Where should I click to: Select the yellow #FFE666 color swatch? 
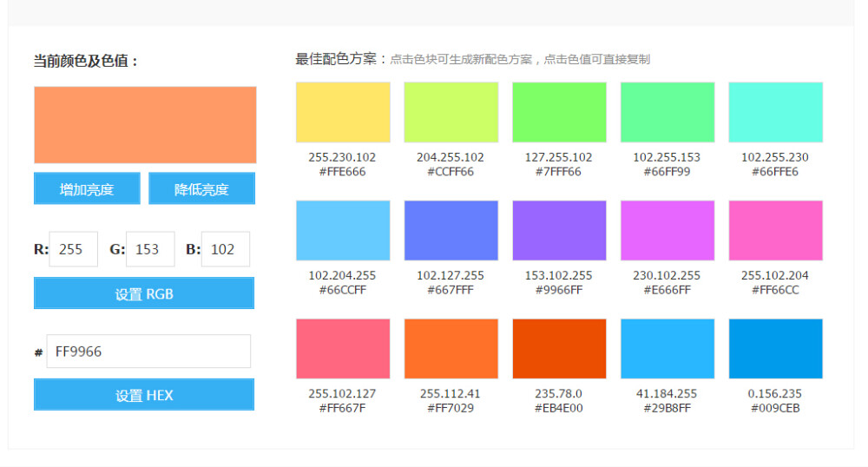(x=343, y=112)
